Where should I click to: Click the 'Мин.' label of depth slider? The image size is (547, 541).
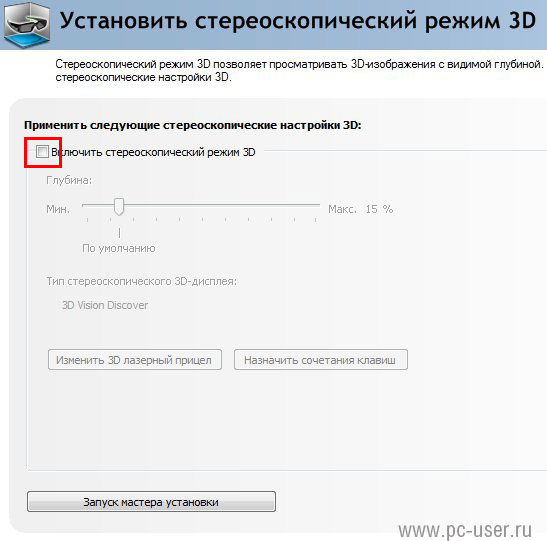(58, 209)
